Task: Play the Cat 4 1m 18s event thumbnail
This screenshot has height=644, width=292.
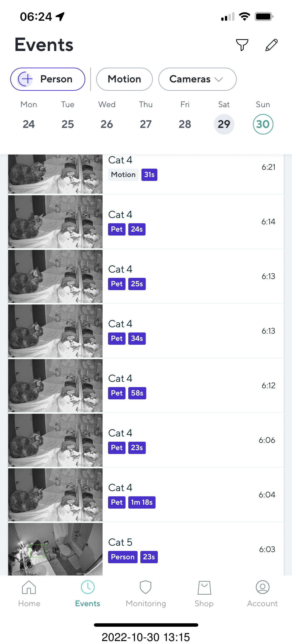Action: coord(55,495)
